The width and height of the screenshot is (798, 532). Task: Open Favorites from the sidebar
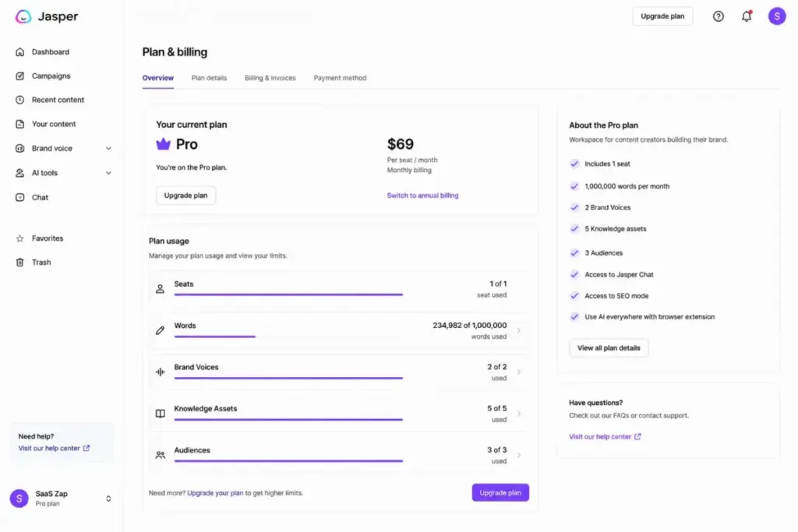pyautogui.click(x=48, y=238)
